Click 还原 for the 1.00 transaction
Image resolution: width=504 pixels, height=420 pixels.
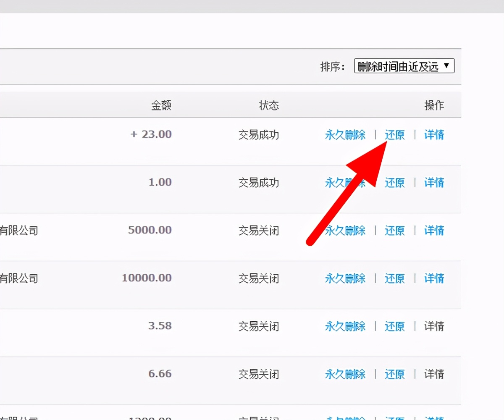[x=394, y=183]
